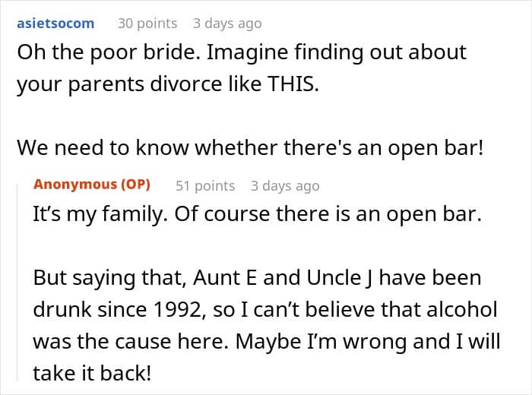
Task: Click "Uncle J" in OP's reply
Action: click(x=340, y=278)
